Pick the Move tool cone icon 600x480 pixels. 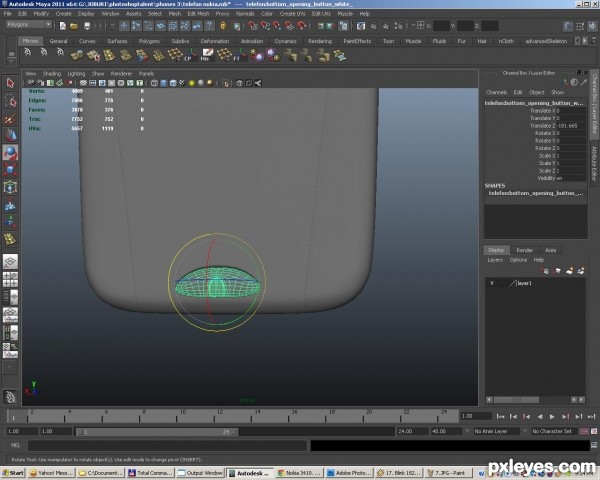(10, 136)
